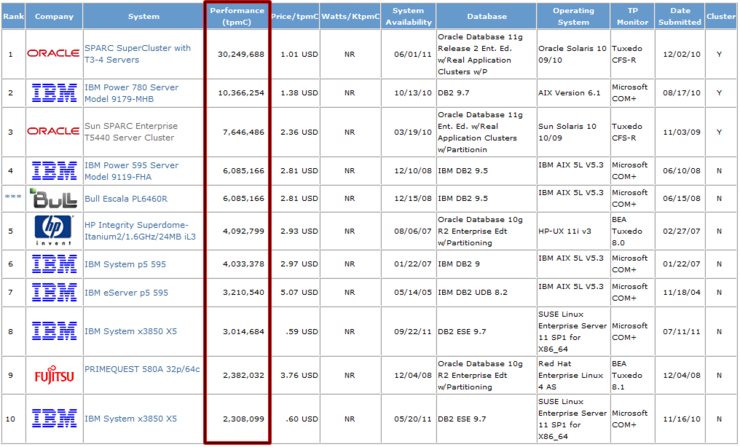Select the 4,033,378 performance value
Screen dimensions: 740x447
pyautogui.click(x=244, y=264)
